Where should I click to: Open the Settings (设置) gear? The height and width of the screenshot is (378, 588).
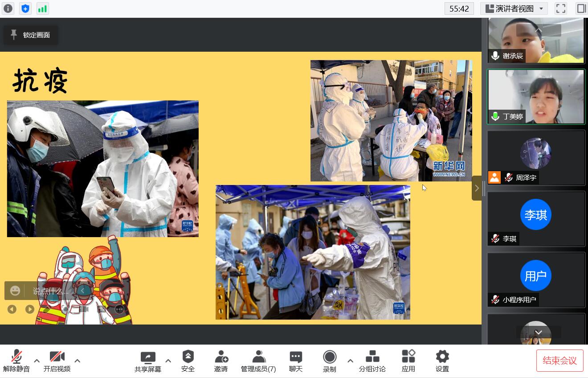(442, 361)
